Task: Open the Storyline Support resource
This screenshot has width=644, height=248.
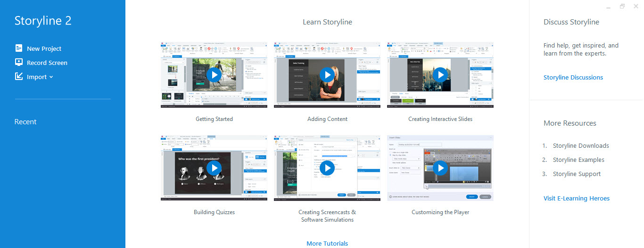Action: [x=577, y=174]
